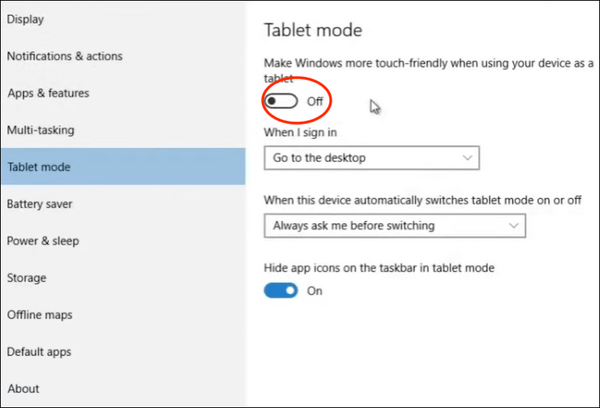Select Offline maps in sidebar
Screen dimensions: 600x408
tap(38, 315)
